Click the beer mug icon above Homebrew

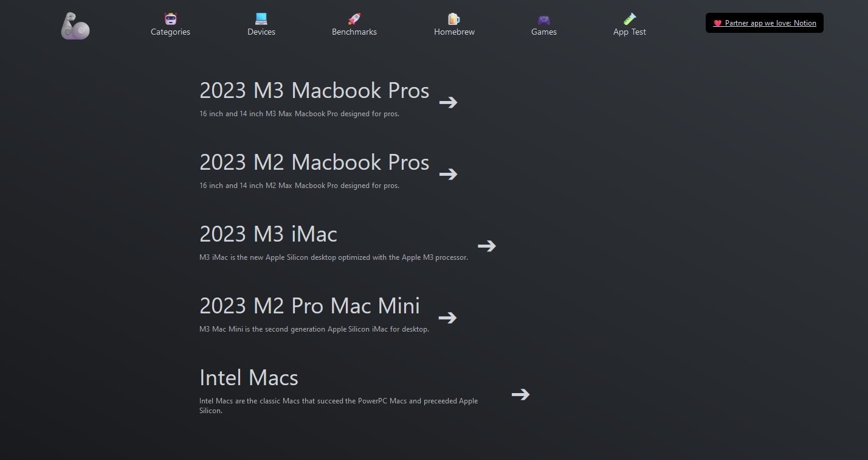tap(454, 19)
